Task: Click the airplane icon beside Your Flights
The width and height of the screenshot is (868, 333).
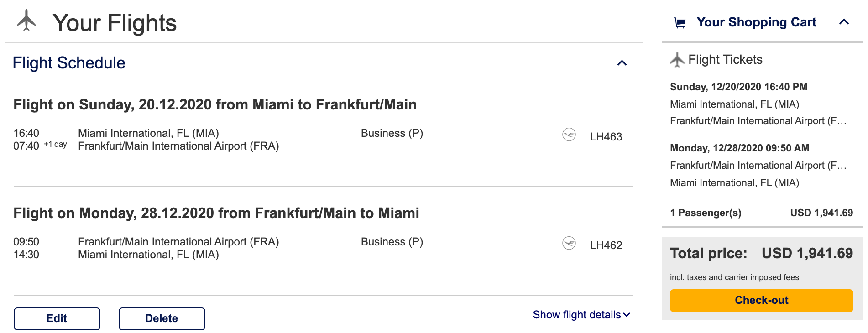Action: pyautogui.click(x=26, y=21)
